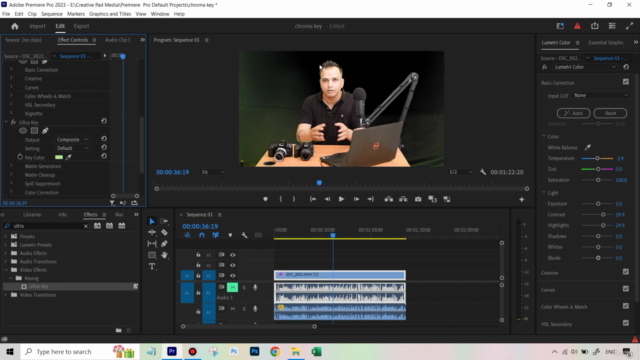640x360 pixels.
Task: Switch to the Import tab
Action: click(x=37, y=26)
